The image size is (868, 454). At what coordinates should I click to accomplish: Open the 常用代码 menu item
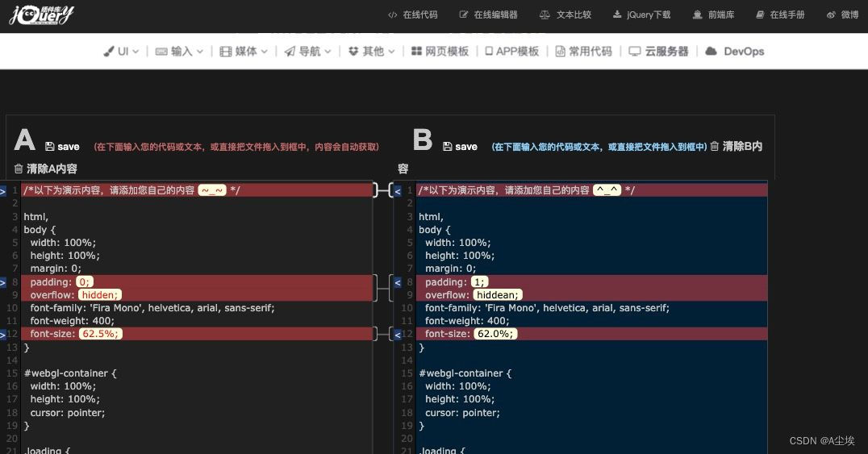[584, 52]
